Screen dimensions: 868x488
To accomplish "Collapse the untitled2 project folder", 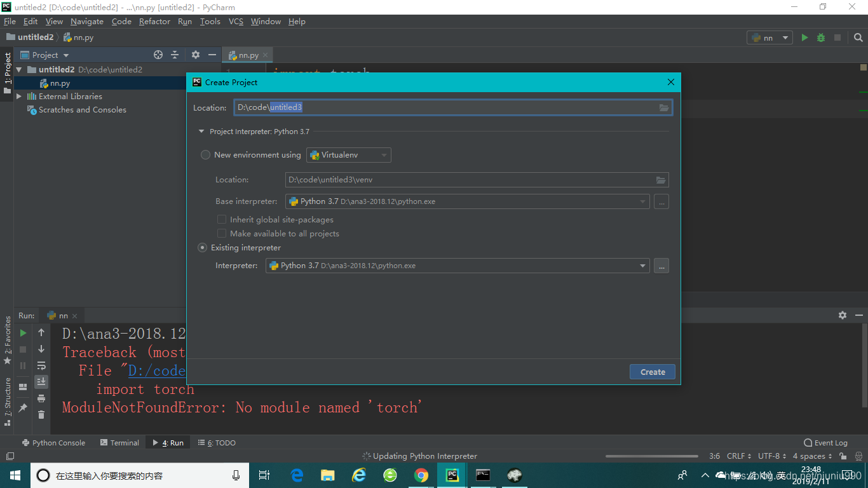I will click(19, 70).
